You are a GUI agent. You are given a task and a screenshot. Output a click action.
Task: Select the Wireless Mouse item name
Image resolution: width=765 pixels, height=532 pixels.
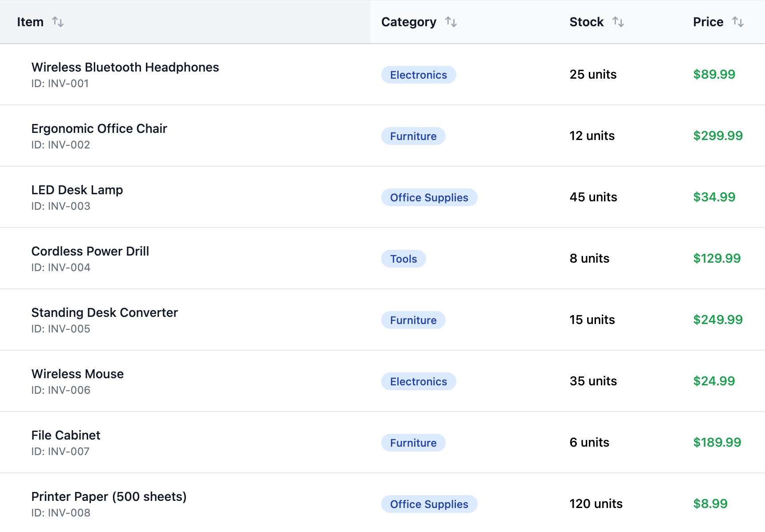(x=77, y=374)
